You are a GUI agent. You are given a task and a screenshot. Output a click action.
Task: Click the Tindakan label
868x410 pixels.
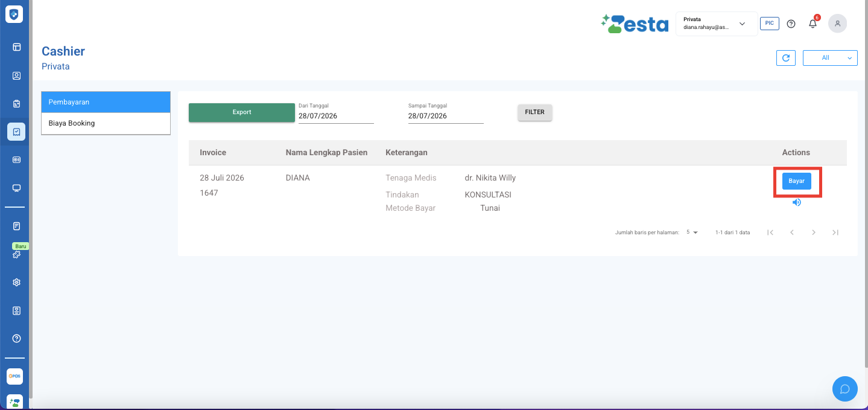click(x=402, y=195)
